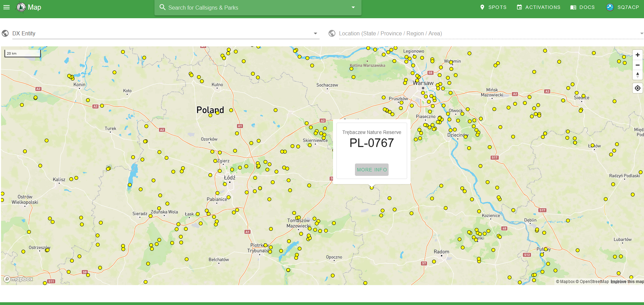
Task: Find my location on the map
Action: [637, 88]
